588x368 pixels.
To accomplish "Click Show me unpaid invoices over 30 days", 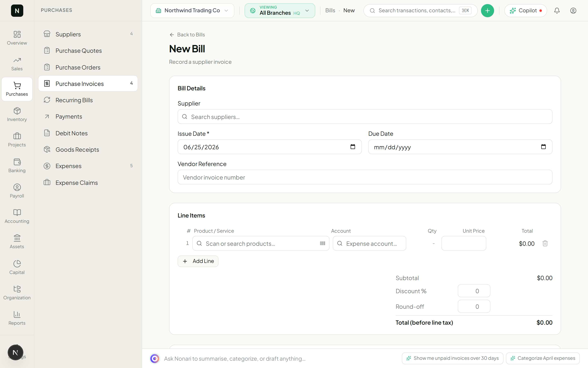I will (x=452, y=358).
